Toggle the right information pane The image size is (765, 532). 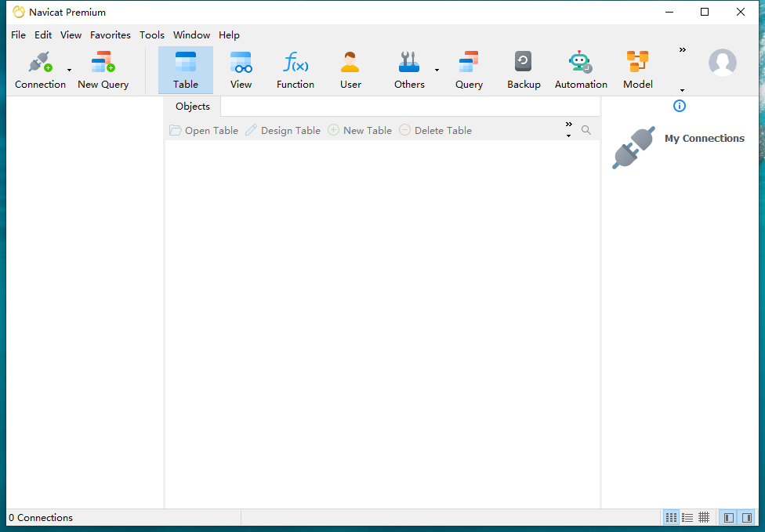746,517
